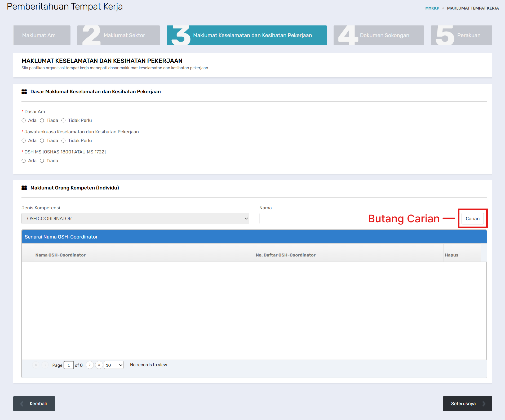505x420 pixels.
Task: Click Seterusnya to proceed
Action: coord(467,404)
